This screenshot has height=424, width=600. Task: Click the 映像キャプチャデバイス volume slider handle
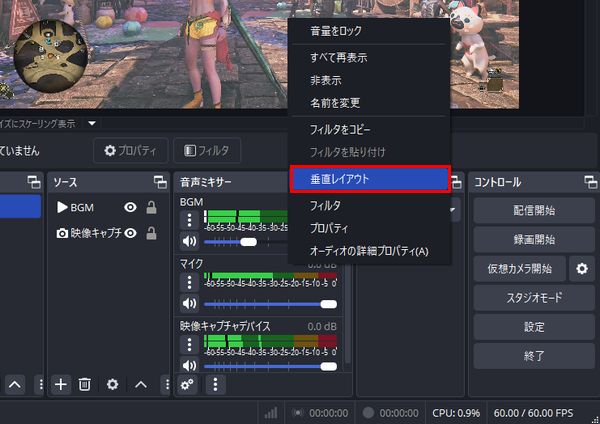tap(329, 367)
